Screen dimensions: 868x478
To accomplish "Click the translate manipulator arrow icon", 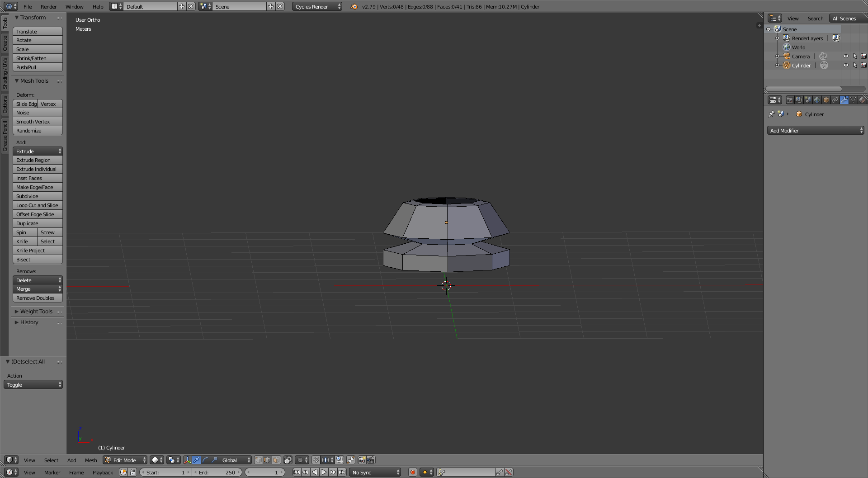I will [x=196, y=460].
